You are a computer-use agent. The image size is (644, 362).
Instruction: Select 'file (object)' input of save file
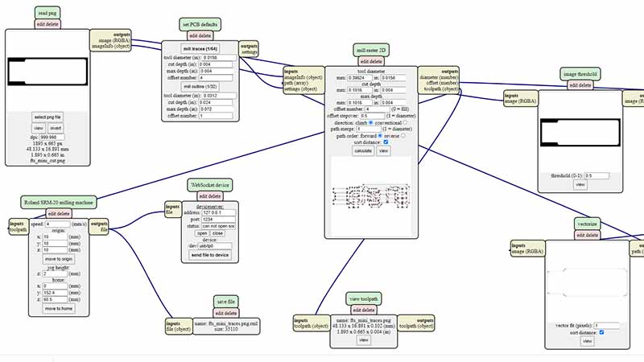(x=178, y=329)
